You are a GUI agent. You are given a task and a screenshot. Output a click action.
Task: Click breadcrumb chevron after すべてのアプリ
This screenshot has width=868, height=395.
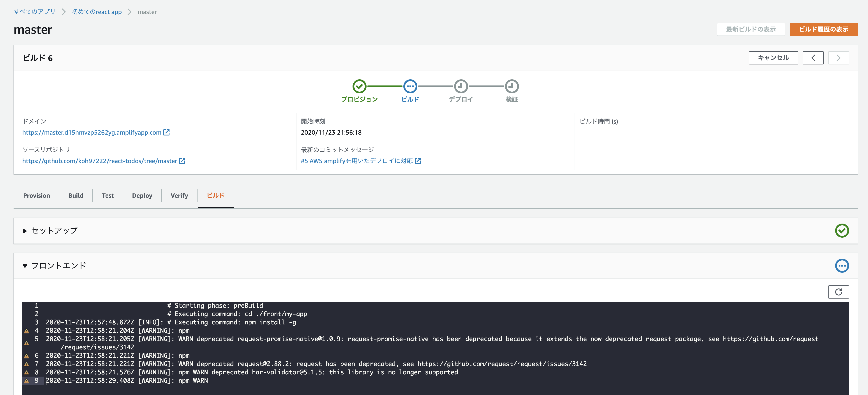64,12
